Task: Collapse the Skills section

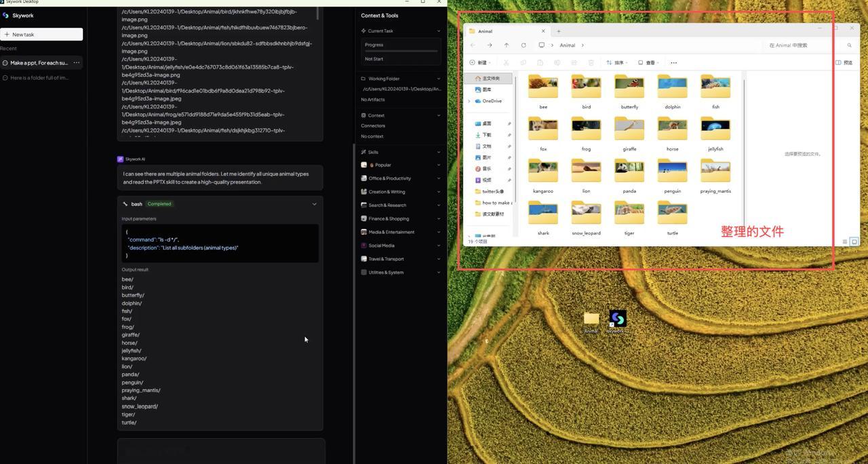Action: coord(438,152)
